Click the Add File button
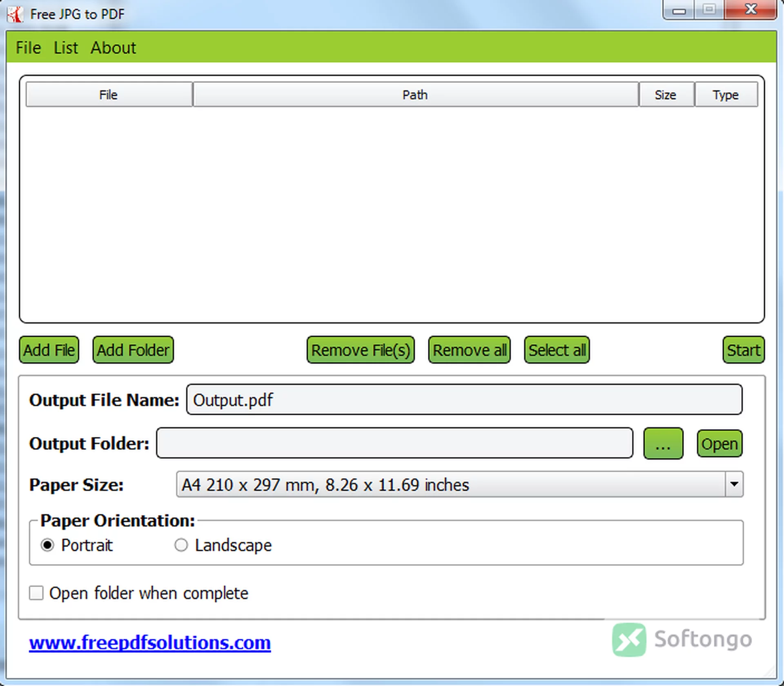The width and height of the screenshot is (784, 686). pyautogui.click(x=49, y=350)
